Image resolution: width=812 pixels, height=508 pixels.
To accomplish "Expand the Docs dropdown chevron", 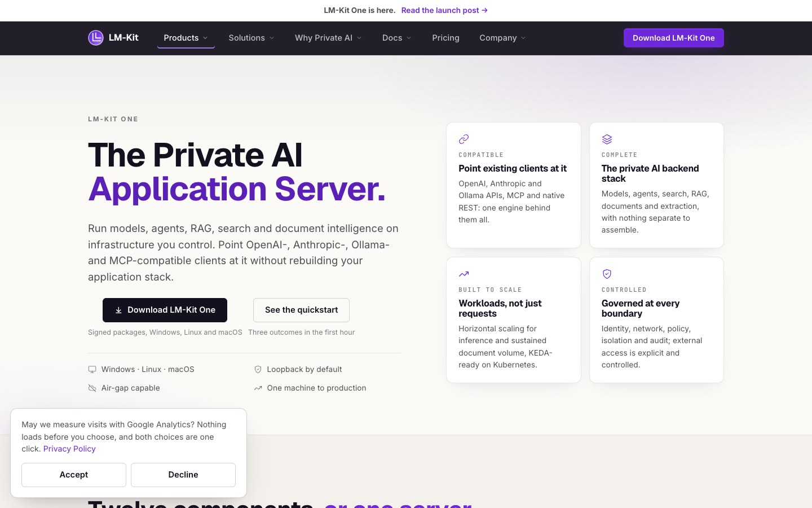I will [x=409, y=38].
